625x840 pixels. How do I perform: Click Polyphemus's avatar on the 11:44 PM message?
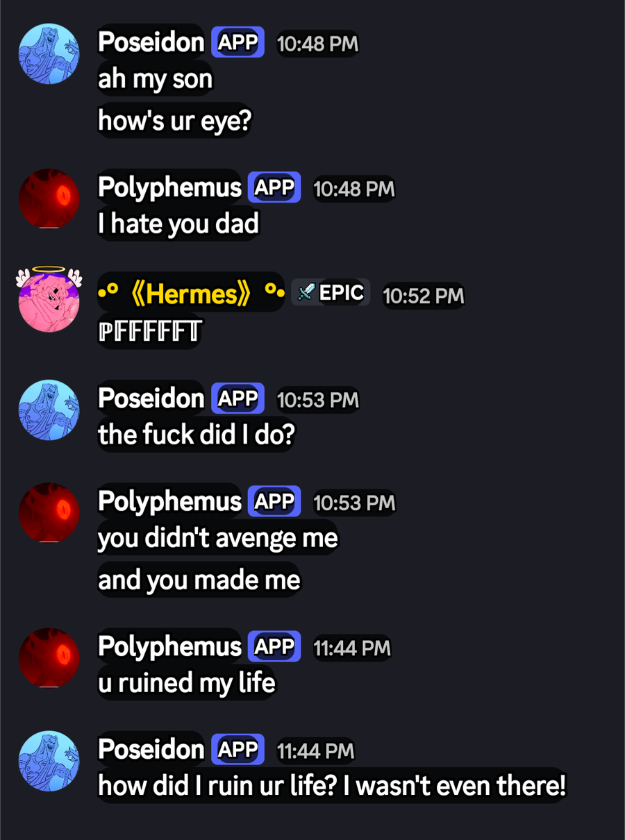(x=49, y=657)
